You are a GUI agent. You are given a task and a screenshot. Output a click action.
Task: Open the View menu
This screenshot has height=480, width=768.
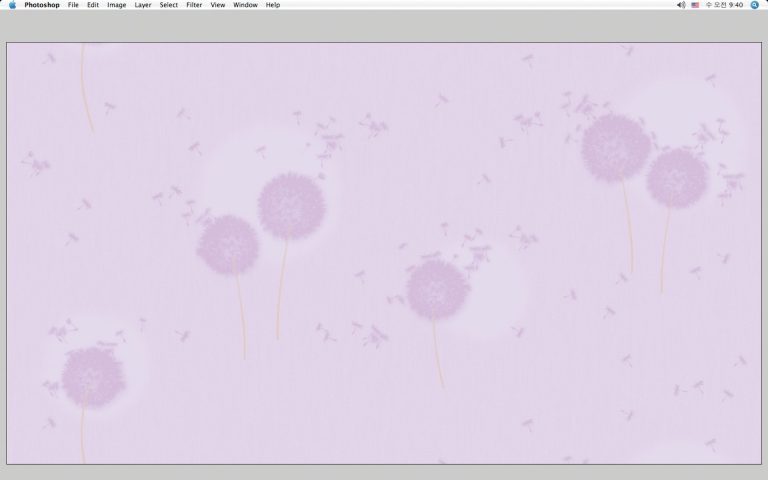pos(217,5)
